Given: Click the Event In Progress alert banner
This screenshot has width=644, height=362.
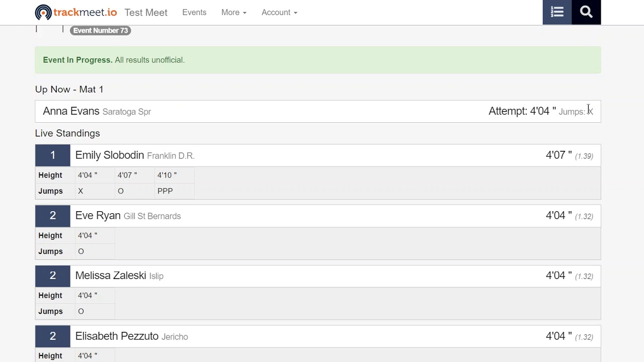Looking at the screenshot, I should point(318,60).
